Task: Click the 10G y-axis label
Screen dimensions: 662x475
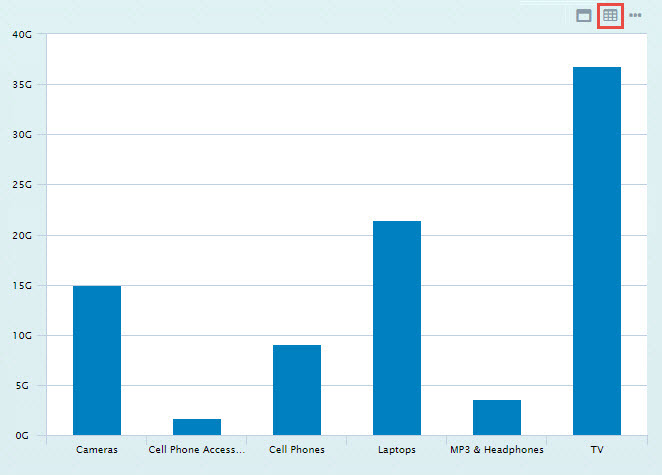Action: [22, 336]
